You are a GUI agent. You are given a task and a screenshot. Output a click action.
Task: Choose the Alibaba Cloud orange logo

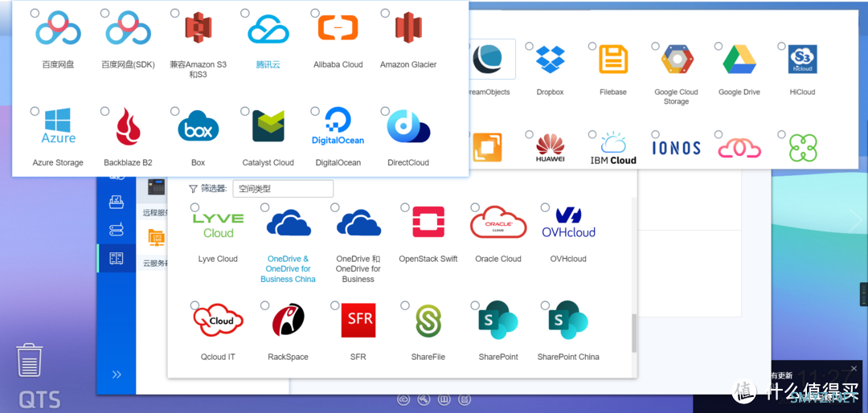(x=338, y=27)
